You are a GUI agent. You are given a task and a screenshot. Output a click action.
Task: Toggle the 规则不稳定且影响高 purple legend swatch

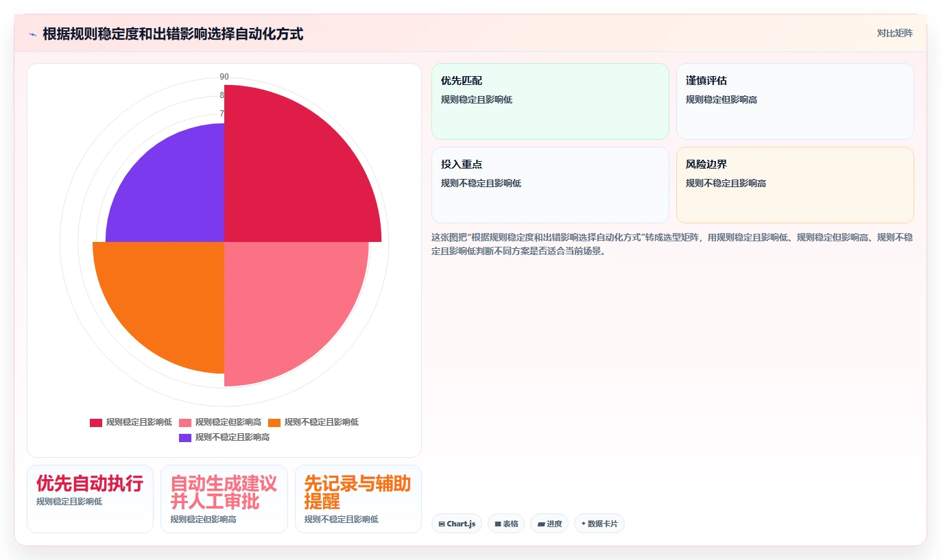point(185,437)
